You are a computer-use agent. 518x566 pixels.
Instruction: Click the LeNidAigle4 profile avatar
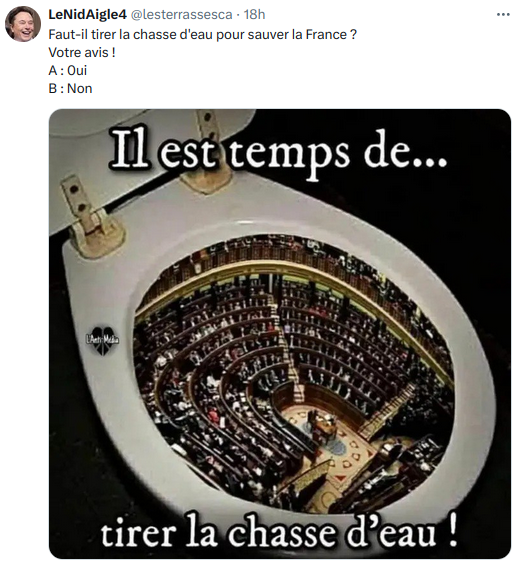point(22,24)
